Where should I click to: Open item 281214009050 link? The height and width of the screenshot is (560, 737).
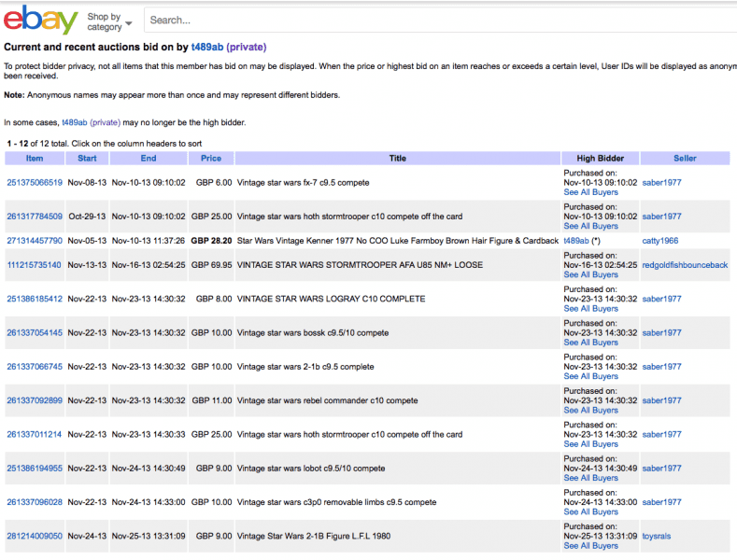click(35, 537)
